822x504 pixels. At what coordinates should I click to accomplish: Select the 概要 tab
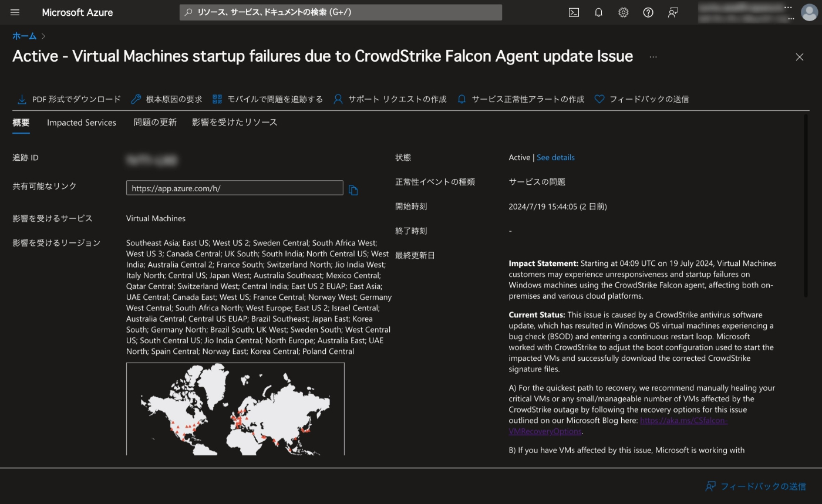(x=21, y=123)
